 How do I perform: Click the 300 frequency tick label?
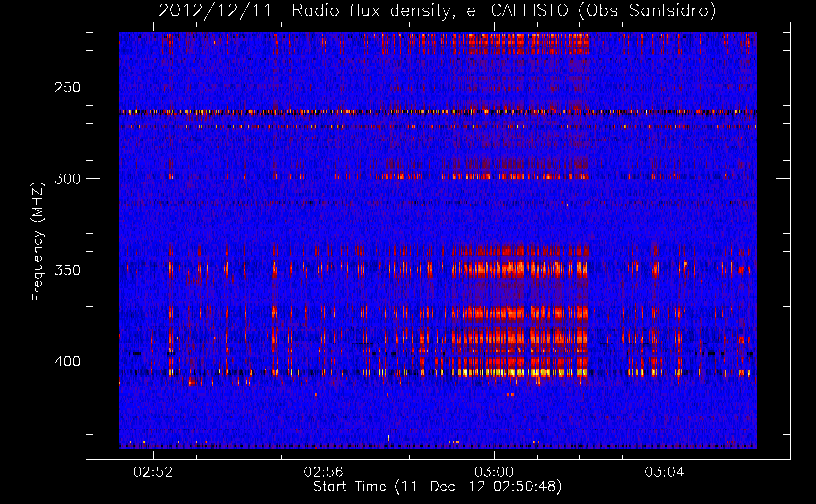[x=67, y=179]
